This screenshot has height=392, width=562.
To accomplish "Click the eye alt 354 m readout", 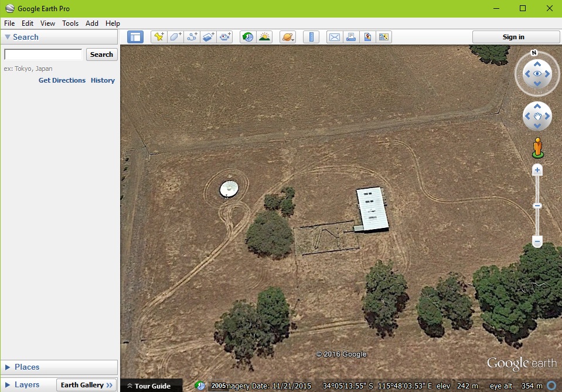I will click(x=516, y=386).
